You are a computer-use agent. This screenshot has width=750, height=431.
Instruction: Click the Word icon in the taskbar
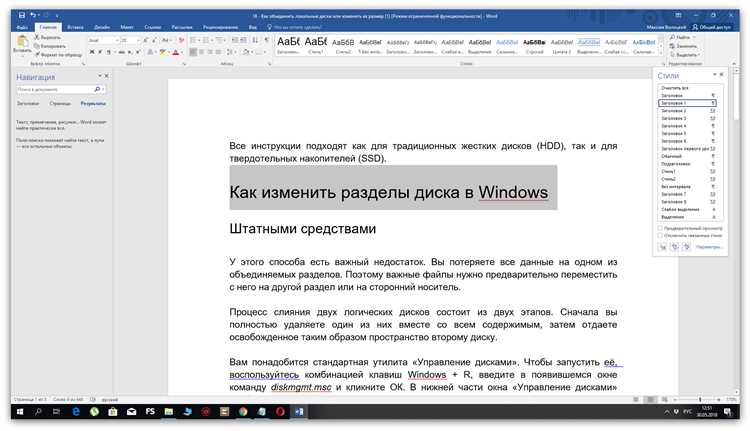point(299,411)
